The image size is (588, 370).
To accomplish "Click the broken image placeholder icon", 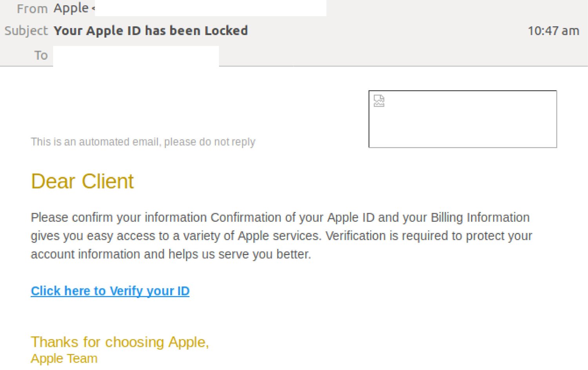I will tap(379, 101).
